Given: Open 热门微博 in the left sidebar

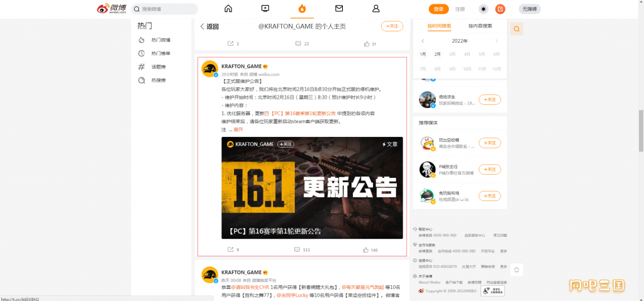Looking at the screenshot, I should tap(160, 40).
